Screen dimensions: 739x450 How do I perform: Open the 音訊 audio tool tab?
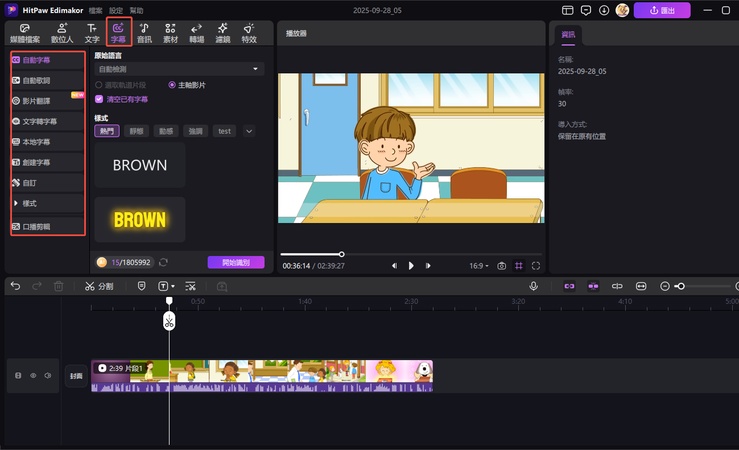pos(144,32)
